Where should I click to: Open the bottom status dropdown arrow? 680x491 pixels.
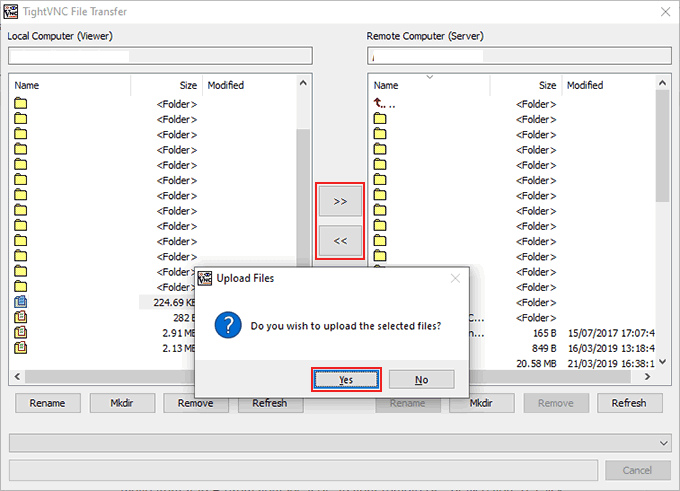(663, 442)
